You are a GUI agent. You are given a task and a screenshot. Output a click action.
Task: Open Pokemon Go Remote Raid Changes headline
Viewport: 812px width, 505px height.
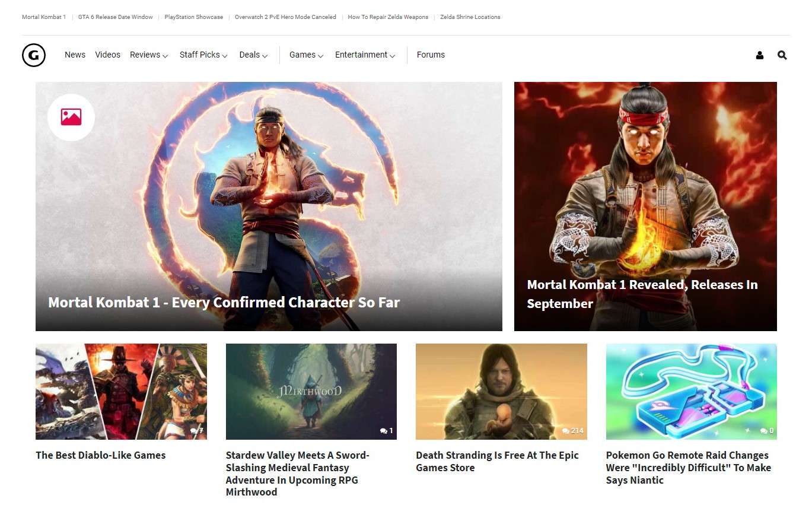[x=689, y=468]
